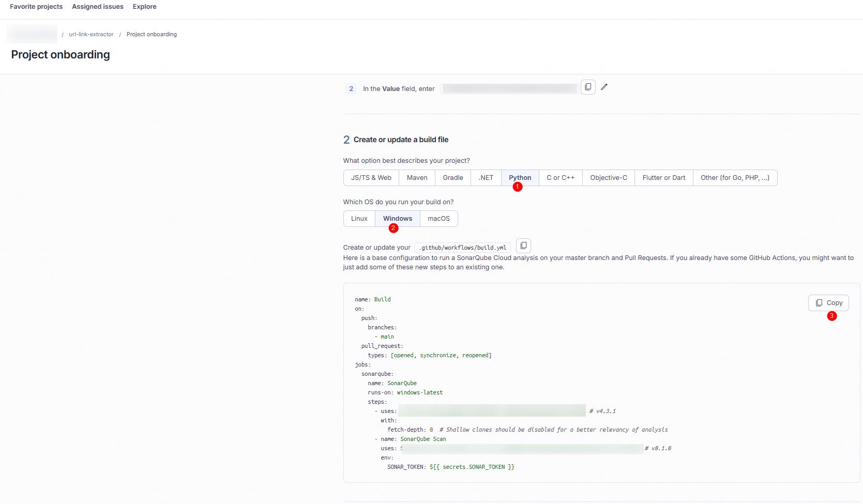Click the 'What option best describes your project?' text
Screen dimensions: 863x504
[406, 161]
